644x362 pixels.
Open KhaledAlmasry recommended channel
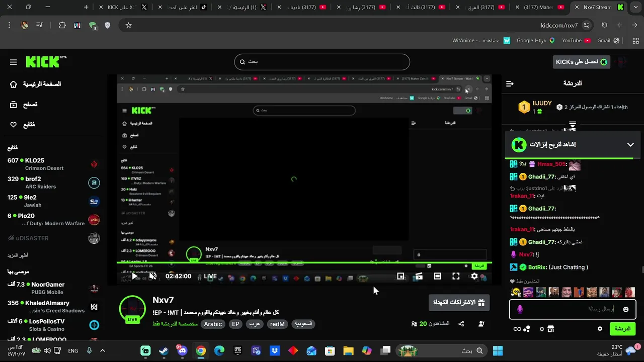pyautogui.click(x=54, y=307)
